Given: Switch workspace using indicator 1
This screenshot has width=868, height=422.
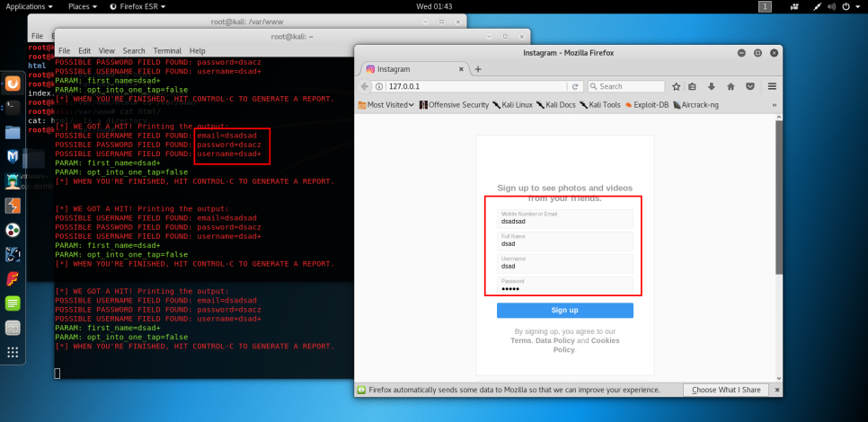Looking at the screenshot, I should (x=765, y=6).
